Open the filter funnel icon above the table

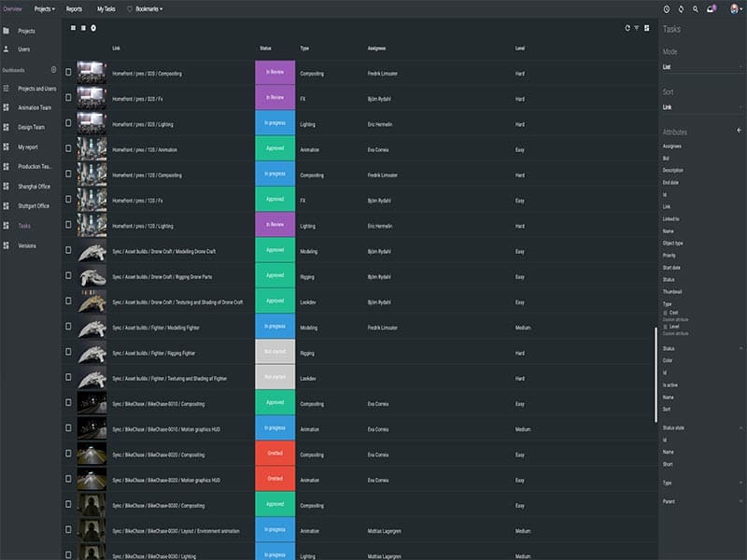point(637,28)
